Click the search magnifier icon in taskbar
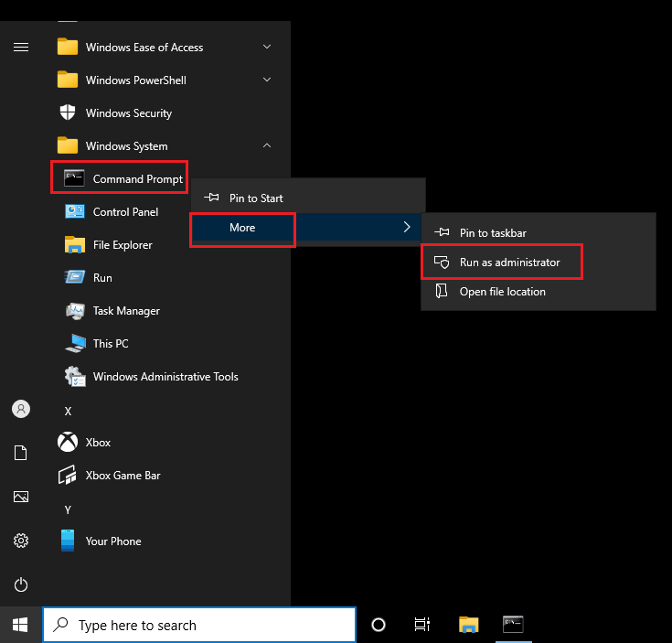This screenshot has width=672, height=643. (x=61, y=625)
